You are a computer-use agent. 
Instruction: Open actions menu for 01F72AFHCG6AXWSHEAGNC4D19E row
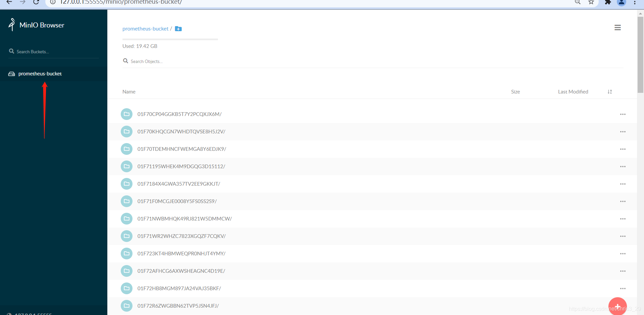pos(623,271)
